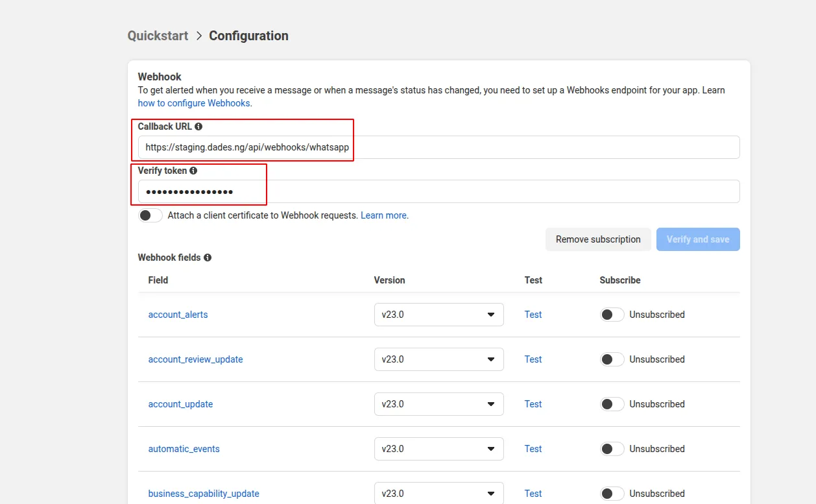Click the Callback URL info icon

pyautogui.click(x=198, y=126)
